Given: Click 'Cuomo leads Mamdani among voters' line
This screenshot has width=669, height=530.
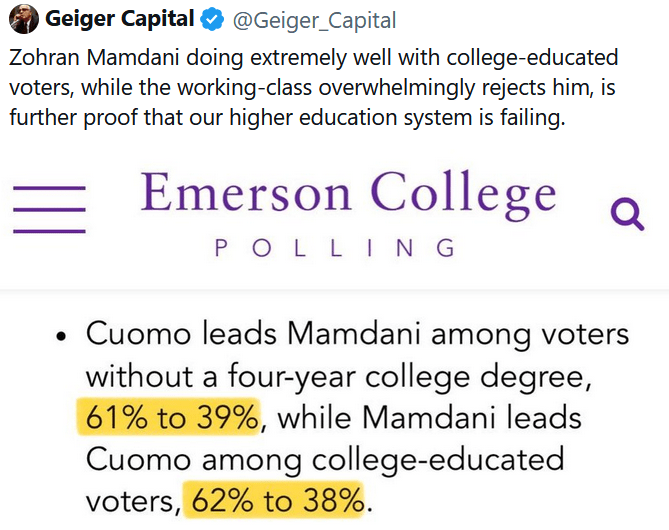Looking at the screenshot, I should [x=356, y=335].
